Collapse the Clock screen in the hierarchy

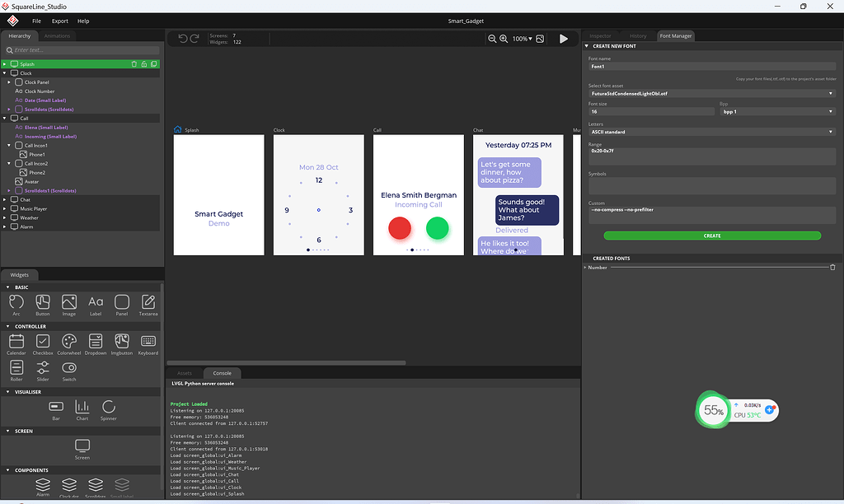click(5, 73)
